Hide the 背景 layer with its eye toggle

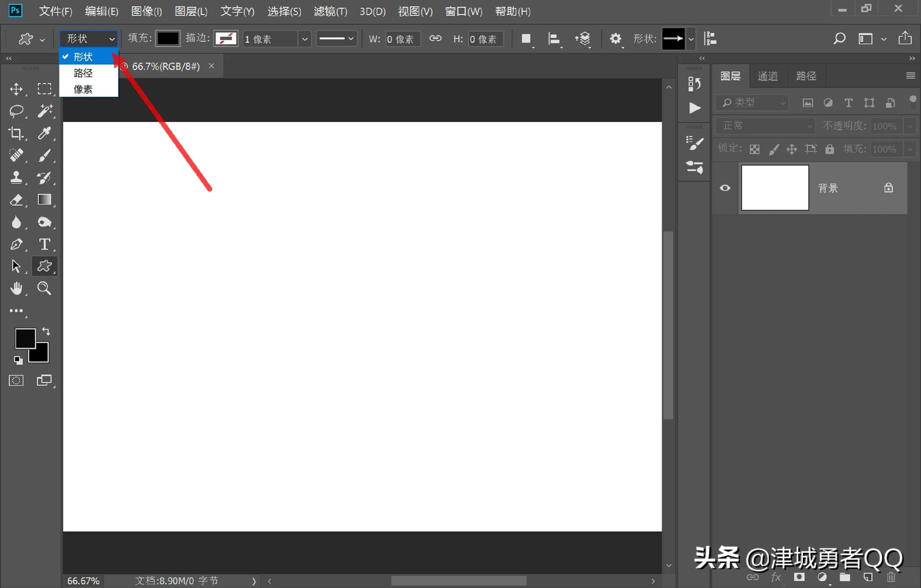click(725, 188)
